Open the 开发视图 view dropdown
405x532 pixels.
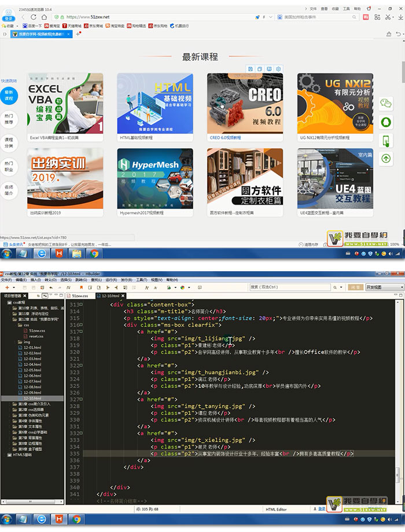coord(385,287)
